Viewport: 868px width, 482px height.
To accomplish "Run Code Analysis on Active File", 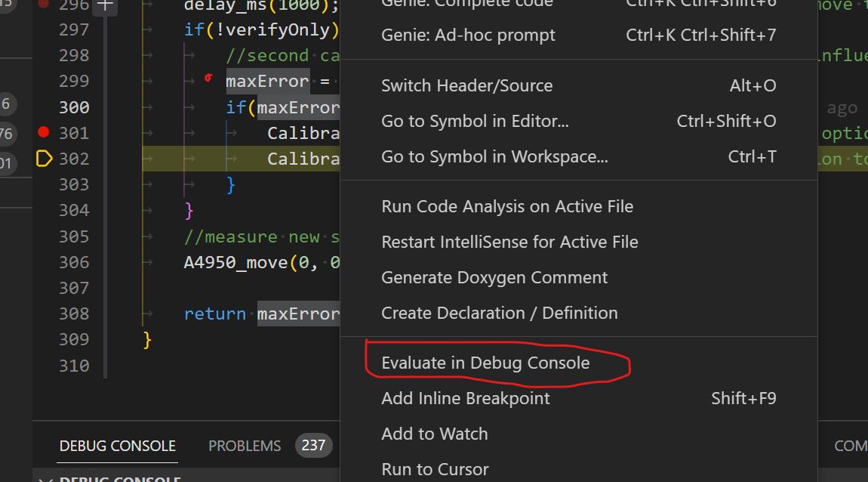I will coord(506,206).
